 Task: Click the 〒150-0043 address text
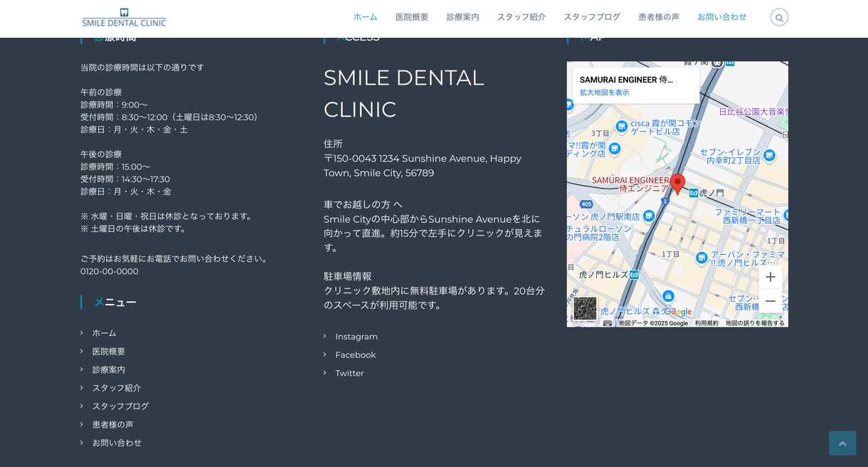[423, 166]
